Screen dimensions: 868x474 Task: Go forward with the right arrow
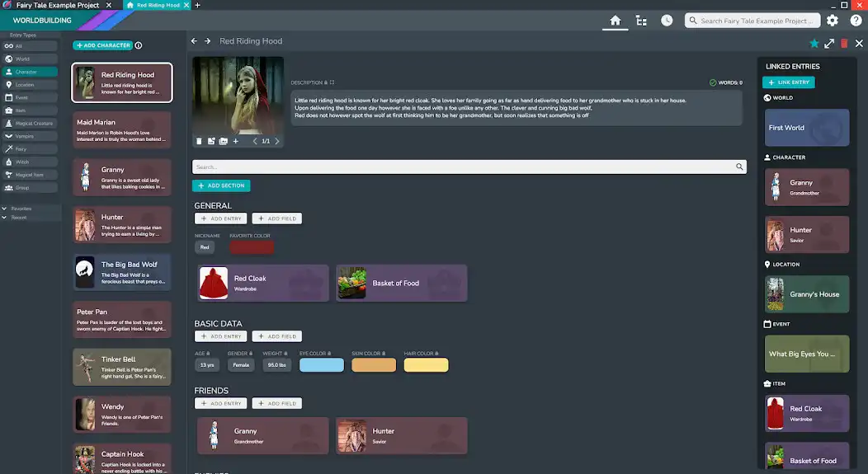(208, 41)
